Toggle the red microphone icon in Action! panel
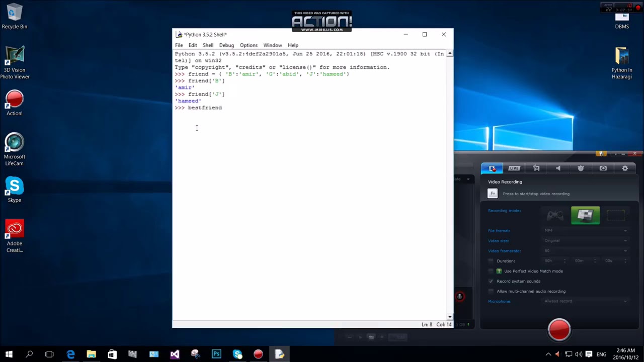 (459, 297)
